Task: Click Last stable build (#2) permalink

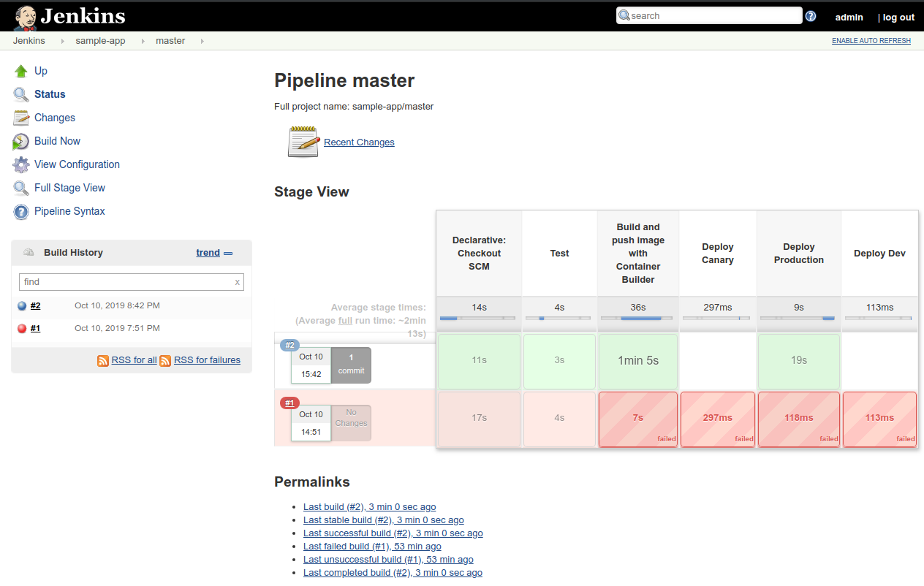Action: pos(384,520)
